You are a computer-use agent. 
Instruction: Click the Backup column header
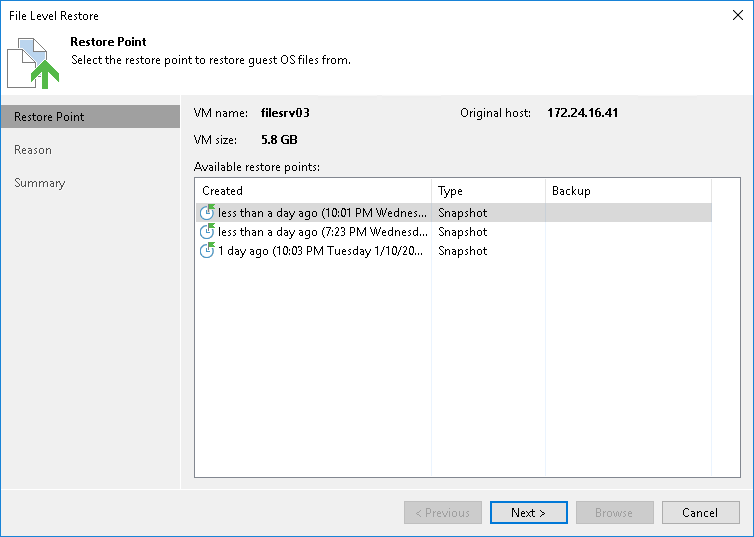pos(628,191)
